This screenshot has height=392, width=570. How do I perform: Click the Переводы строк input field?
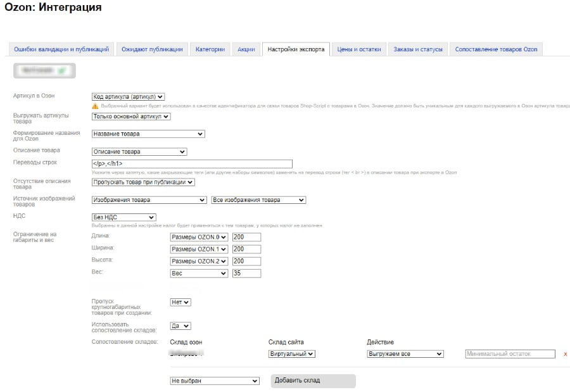[x=192, y=163]
